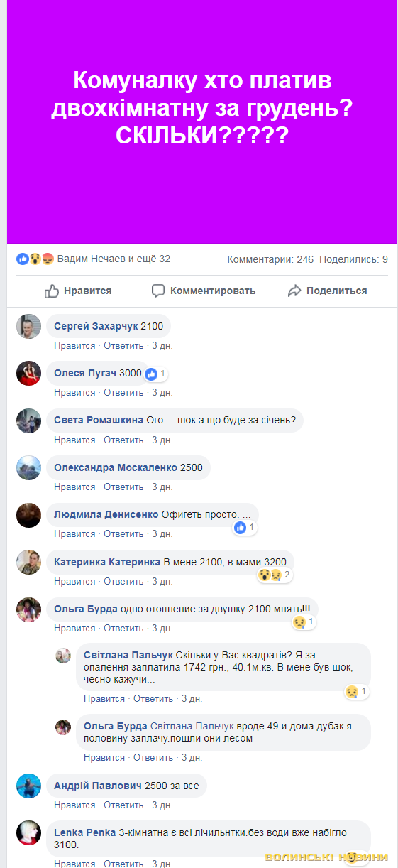Open the reaction emojis summary beside Вадим Нечаев
398x868 pixels.
point(35,259)
